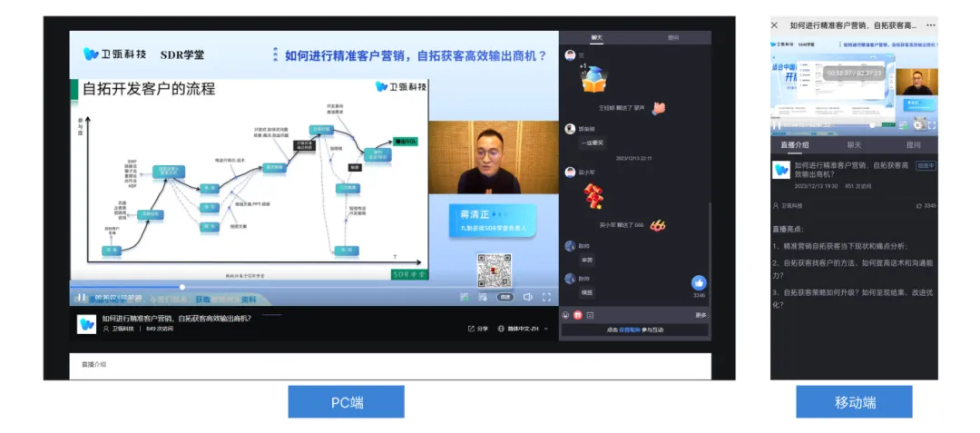Switch to 提问 tab in PC chat panel

tap(673, 38)
